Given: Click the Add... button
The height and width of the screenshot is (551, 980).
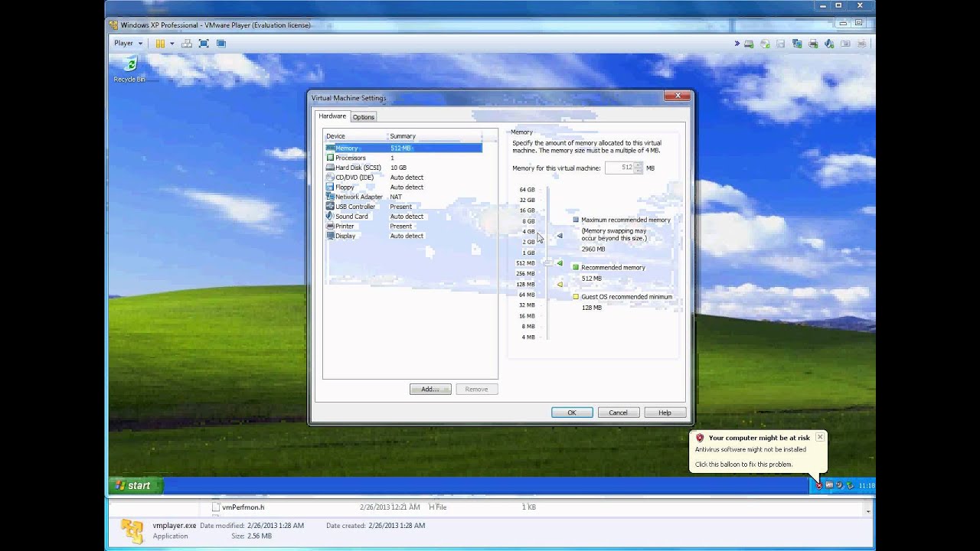Looking at the screenshot, I should point(430,390).
